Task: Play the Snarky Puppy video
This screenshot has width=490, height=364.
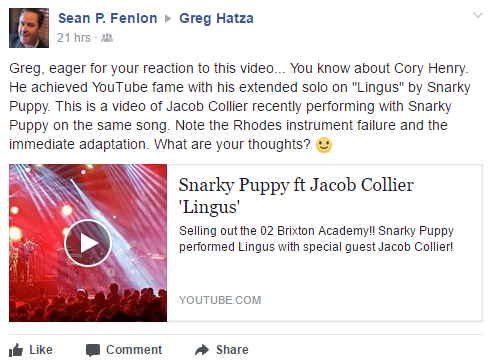Action: pyautogui.click(x=88, y=243)
